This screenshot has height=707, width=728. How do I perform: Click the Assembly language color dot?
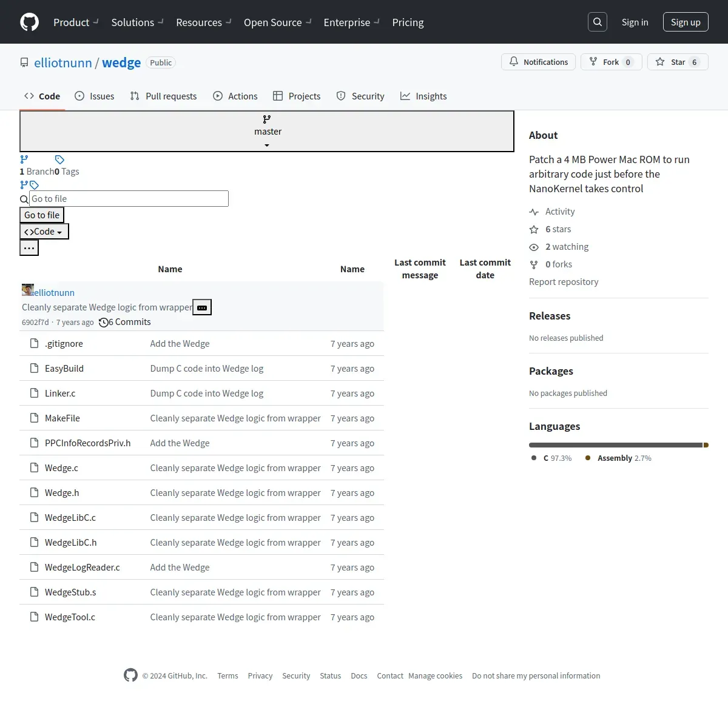[588, 458]
